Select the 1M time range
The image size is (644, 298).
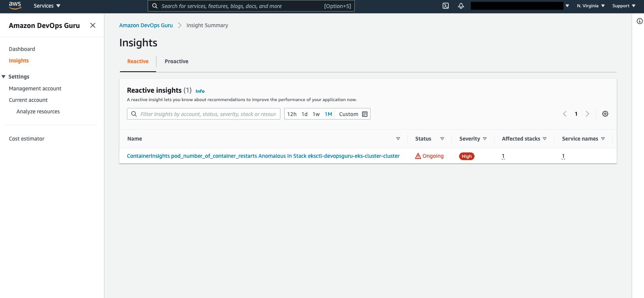pyautogui.click(x=328, y=114)
